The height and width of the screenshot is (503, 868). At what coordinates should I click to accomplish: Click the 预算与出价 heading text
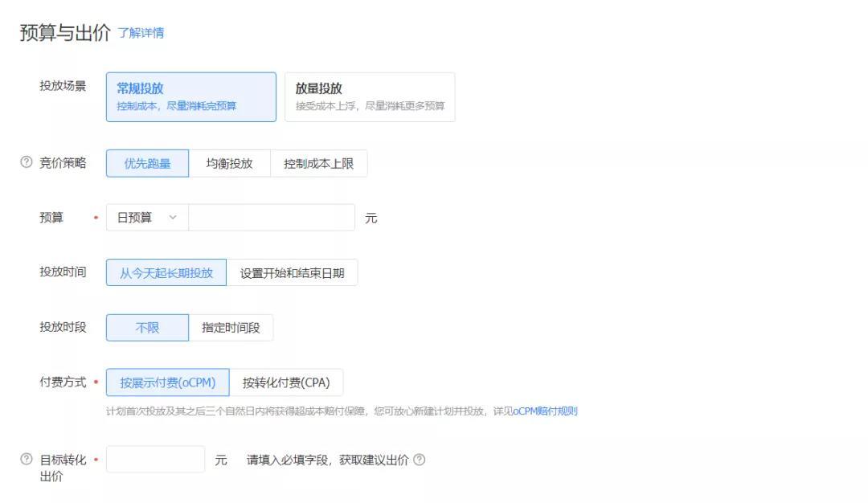[x=65, y=33]
